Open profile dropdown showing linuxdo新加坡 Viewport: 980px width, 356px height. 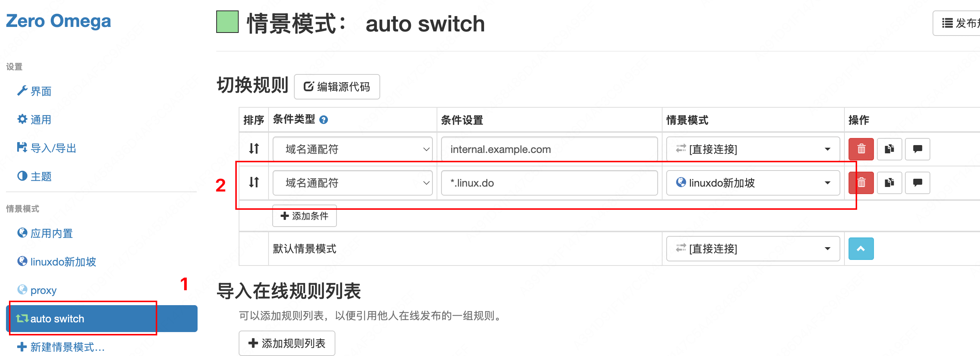click(x=753, y=183)
